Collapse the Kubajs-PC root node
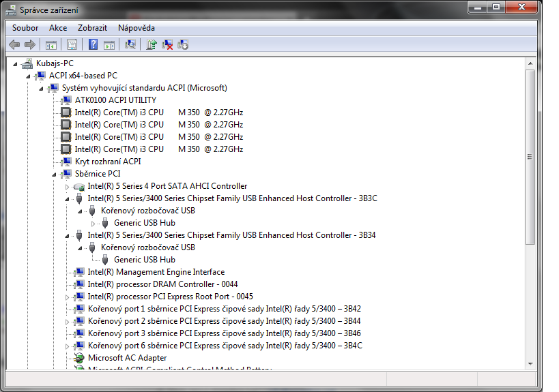Image resolution: width=559 pixels, height=392 pixels. click(15, 64)
